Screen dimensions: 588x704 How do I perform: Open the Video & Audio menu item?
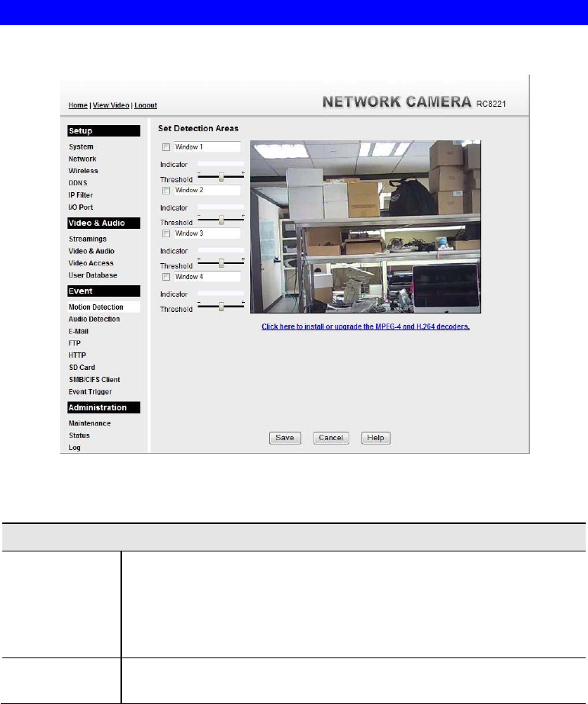(92, 251)
